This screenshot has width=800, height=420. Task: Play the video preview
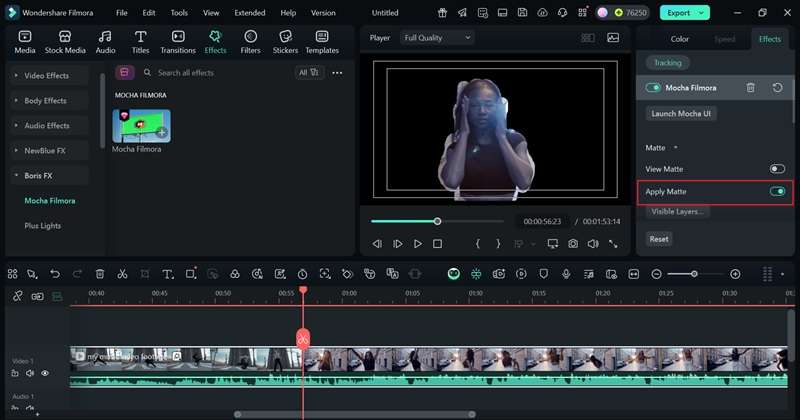coord(418,244)
